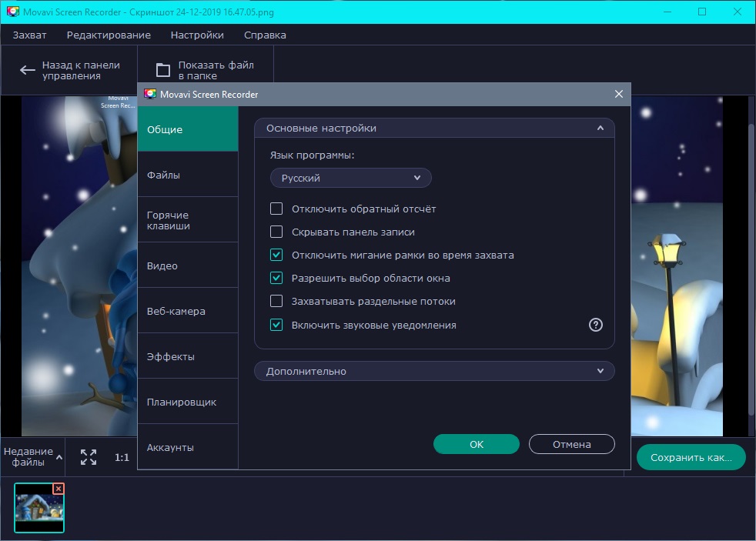The width and height of the screenshot is (756, 541).
Task: Toggle the Скрывать панель записи checkbox
Action: click(x=276, y=232)
